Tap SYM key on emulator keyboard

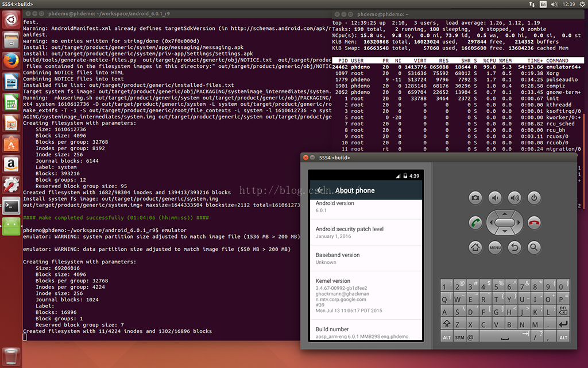459,337
